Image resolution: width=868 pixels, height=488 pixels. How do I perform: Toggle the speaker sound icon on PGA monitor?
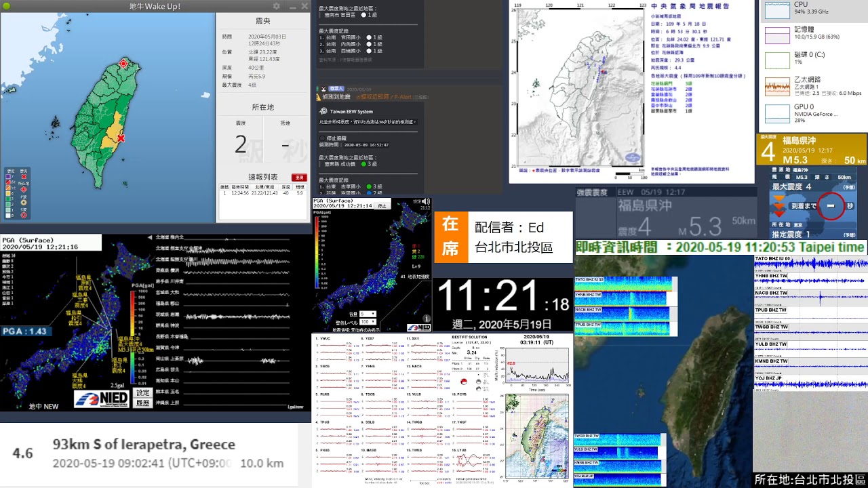[x=425, y=202]
